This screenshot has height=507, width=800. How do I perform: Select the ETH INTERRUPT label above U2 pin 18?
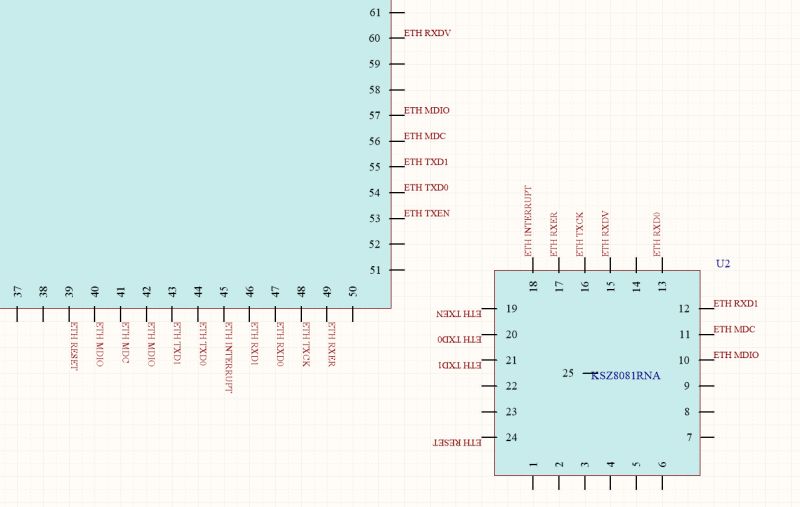pos(528,221)
